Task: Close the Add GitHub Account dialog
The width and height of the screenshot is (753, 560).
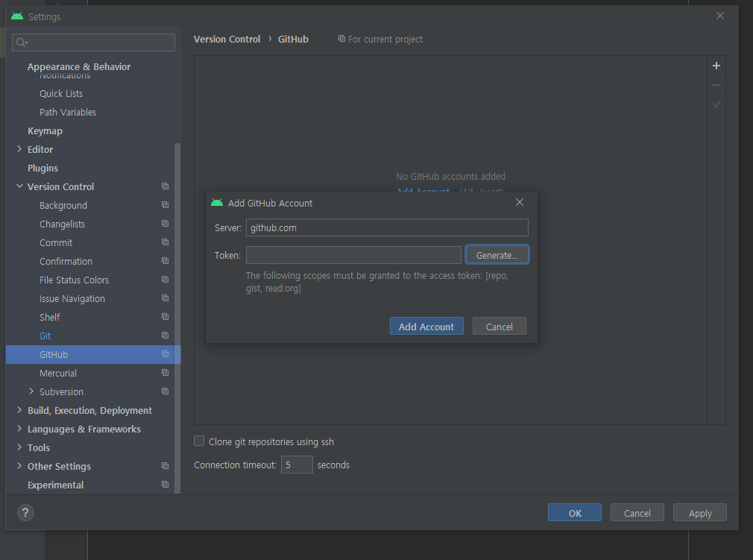Action: pyautogui.click(x=520, y=202)
